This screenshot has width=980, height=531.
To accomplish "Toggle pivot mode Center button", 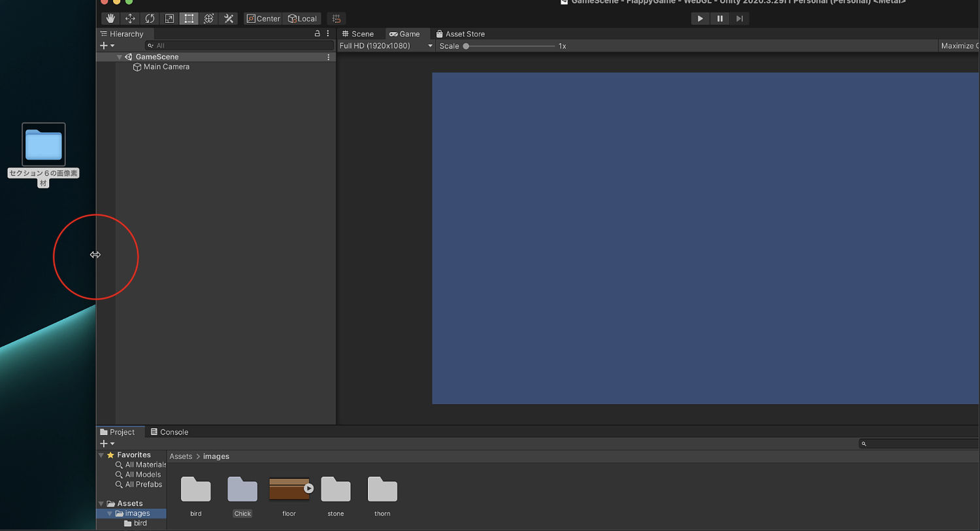I will 263,18.
